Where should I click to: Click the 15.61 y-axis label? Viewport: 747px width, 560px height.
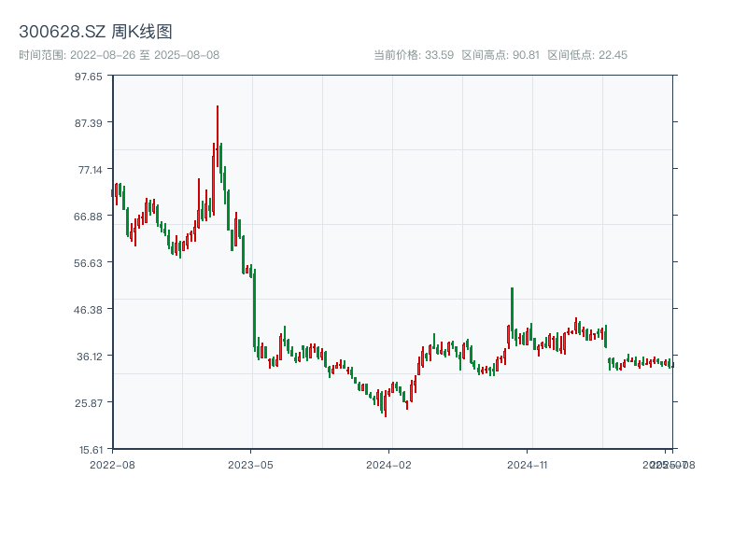pos(89,449)
